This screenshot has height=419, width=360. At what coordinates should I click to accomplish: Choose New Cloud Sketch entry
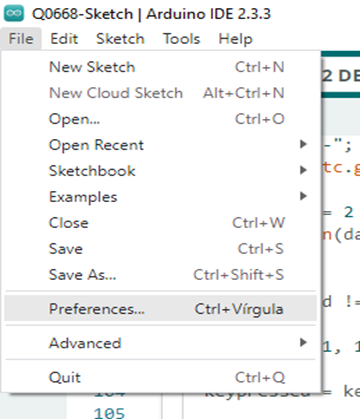pos(160,93)
